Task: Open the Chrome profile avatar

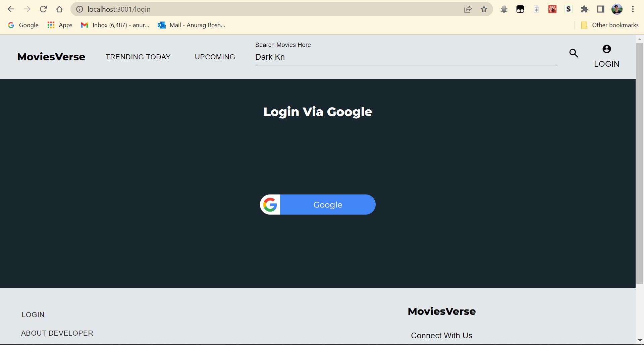Action: coord(617,9)
